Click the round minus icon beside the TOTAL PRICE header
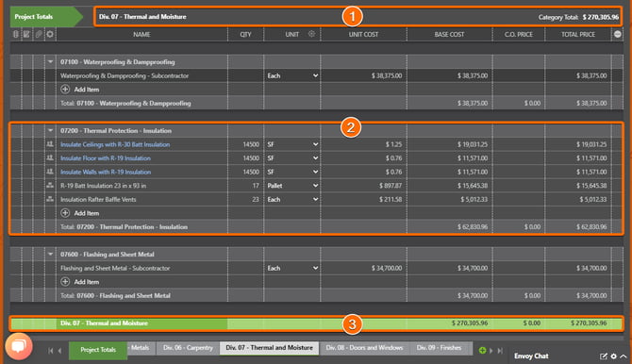This screenshot has height=364, width=632. (x=618, y=34)
